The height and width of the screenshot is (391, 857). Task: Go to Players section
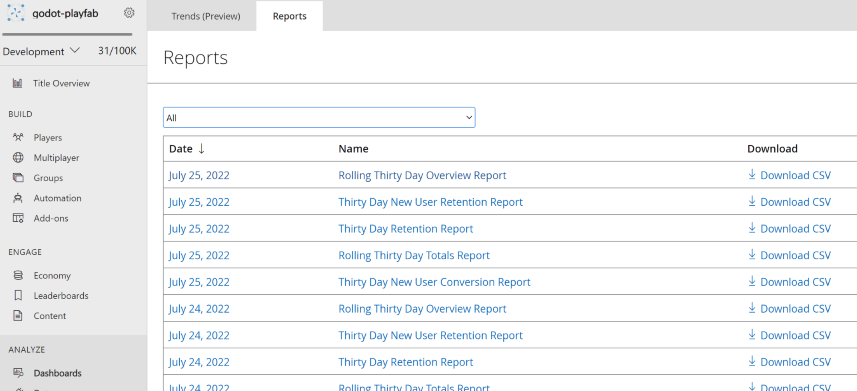click(48, 138)
